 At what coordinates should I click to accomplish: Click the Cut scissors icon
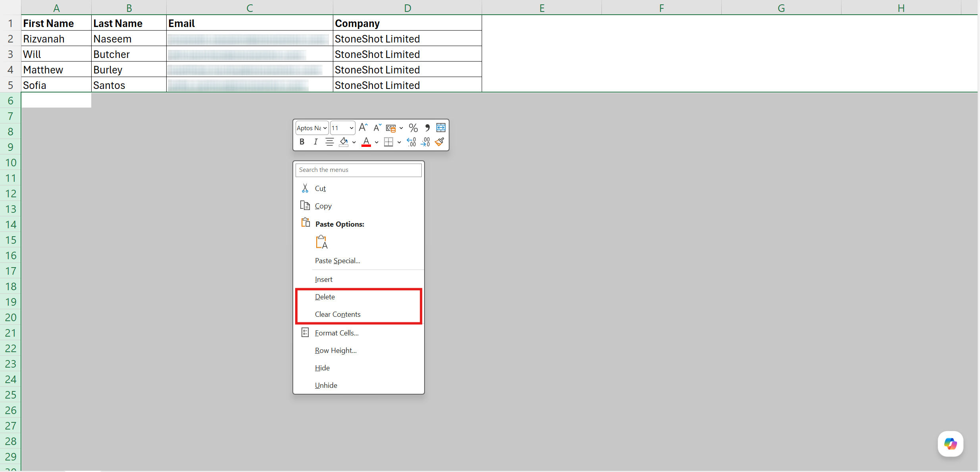coord(305,188)
